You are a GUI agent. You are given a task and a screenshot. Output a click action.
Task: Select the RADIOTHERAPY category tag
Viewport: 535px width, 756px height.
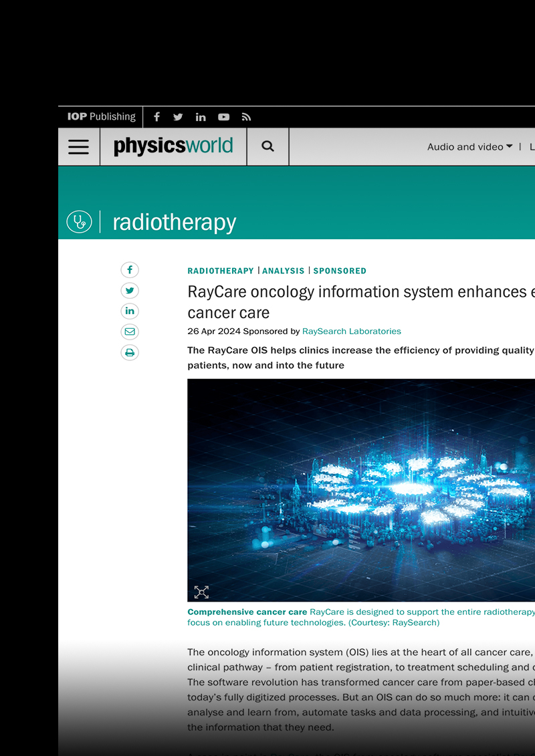pos(221,271)
